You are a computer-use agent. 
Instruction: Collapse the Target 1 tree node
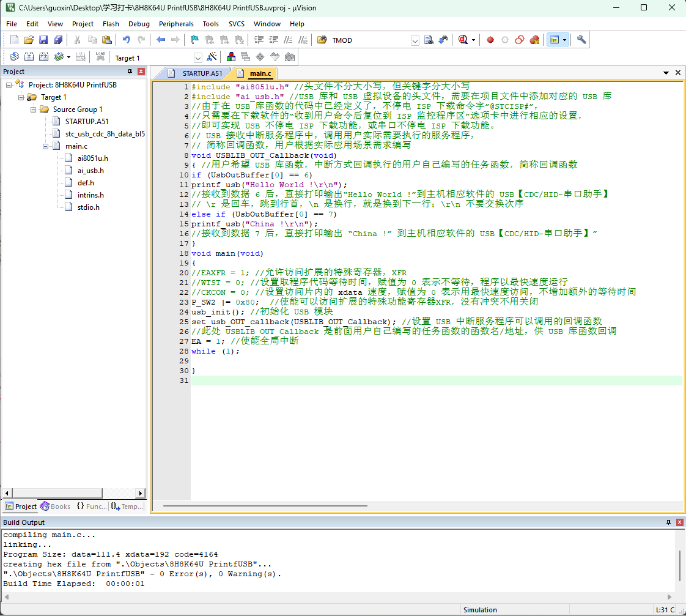click(x=21, y=97)
